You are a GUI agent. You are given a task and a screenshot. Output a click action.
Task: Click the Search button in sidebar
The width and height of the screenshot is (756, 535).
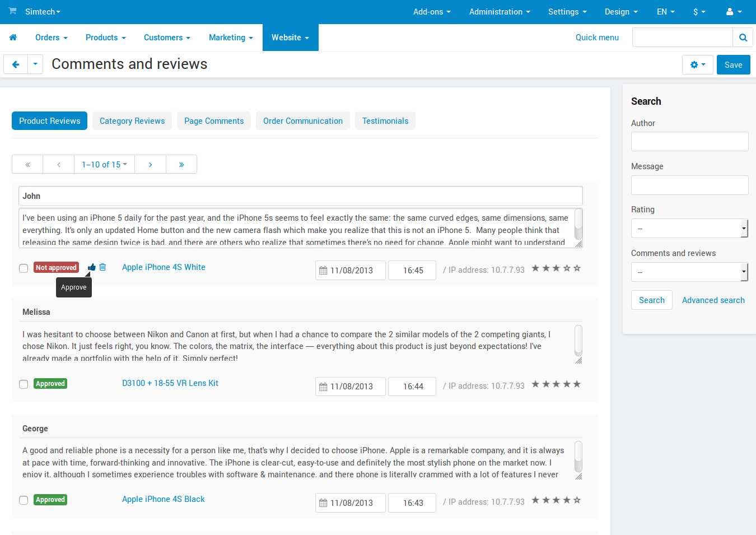click(x=652, y=300)
